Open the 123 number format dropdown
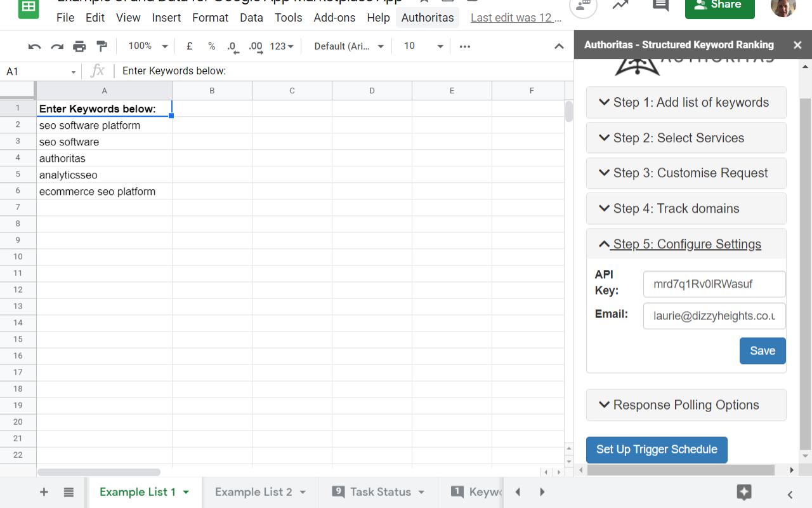Viewport: 812px width, 508px height. point(282,46)
